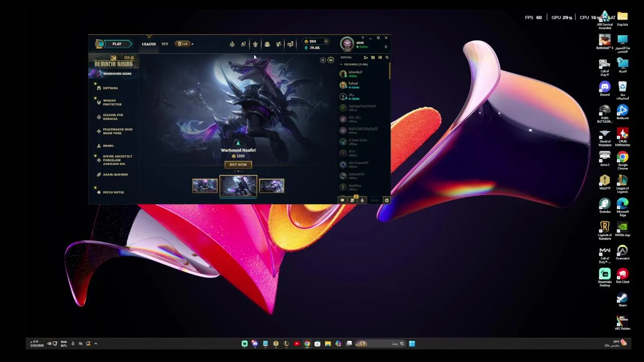Select the Warhound Skins sidebar entry

tap(114, 74)
